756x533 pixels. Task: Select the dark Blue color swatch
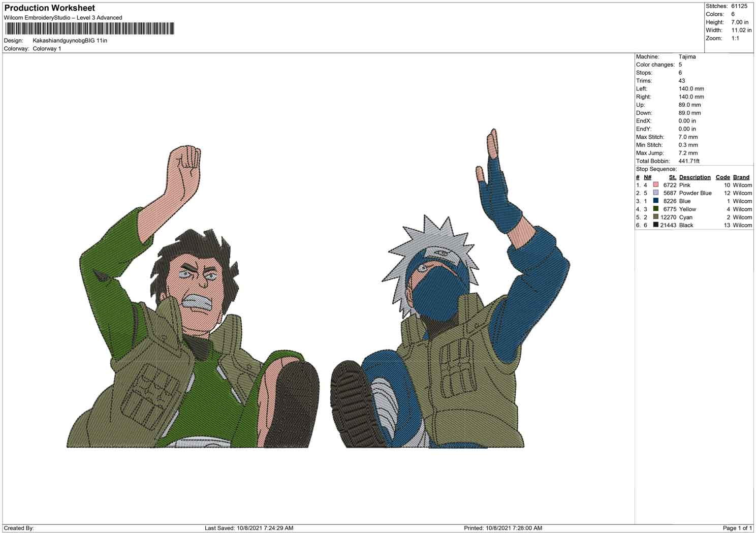656,201
